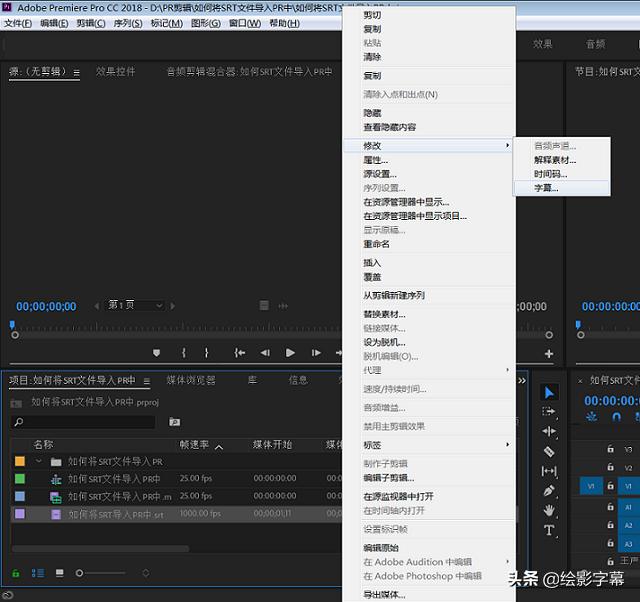Step back one frame in source monitor
Viewport: 640px width, 602px height.
[x=265, y=353]
